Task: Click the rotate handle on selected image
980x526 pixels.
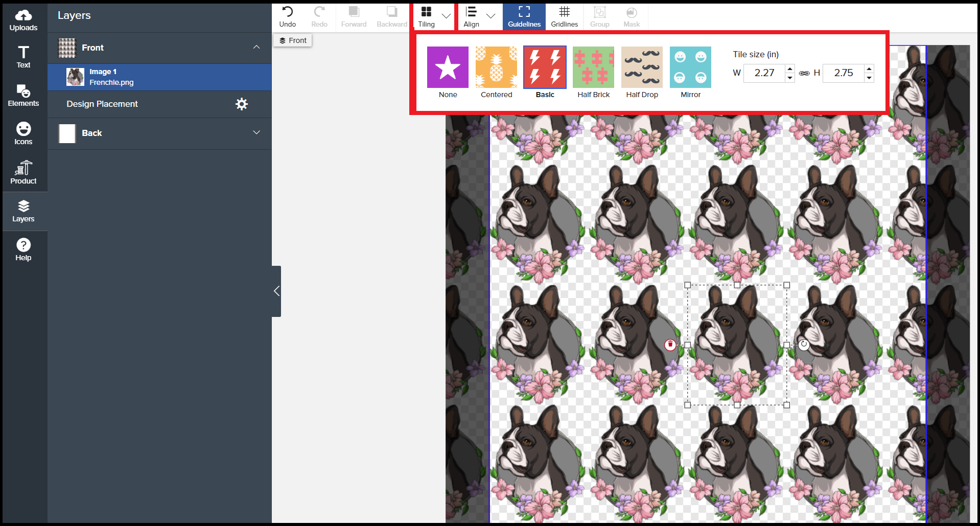Action: (x=804, y=345)
